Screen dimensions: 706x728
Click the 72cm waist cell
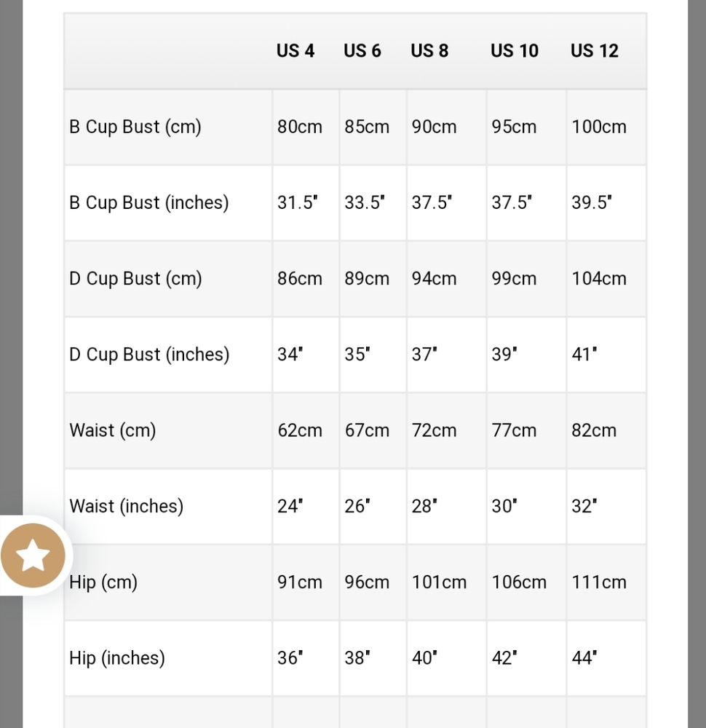click(435, 430)
